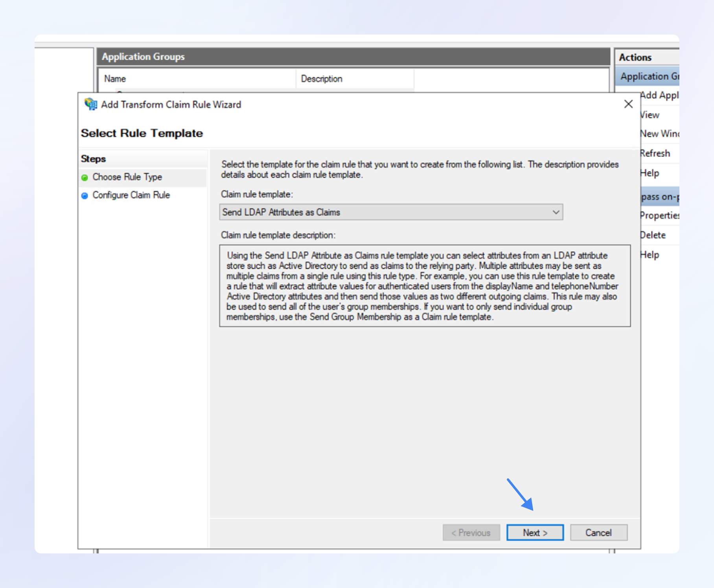714x588 pixels.
Task: Cancel the claim rule wizard
Action: 598,533
